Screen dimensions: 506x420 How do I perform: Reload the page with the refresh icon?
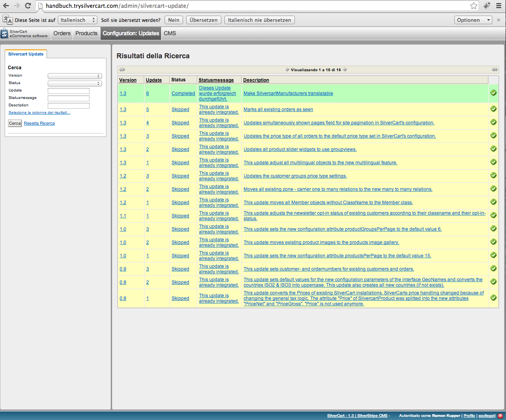[28, 6]
